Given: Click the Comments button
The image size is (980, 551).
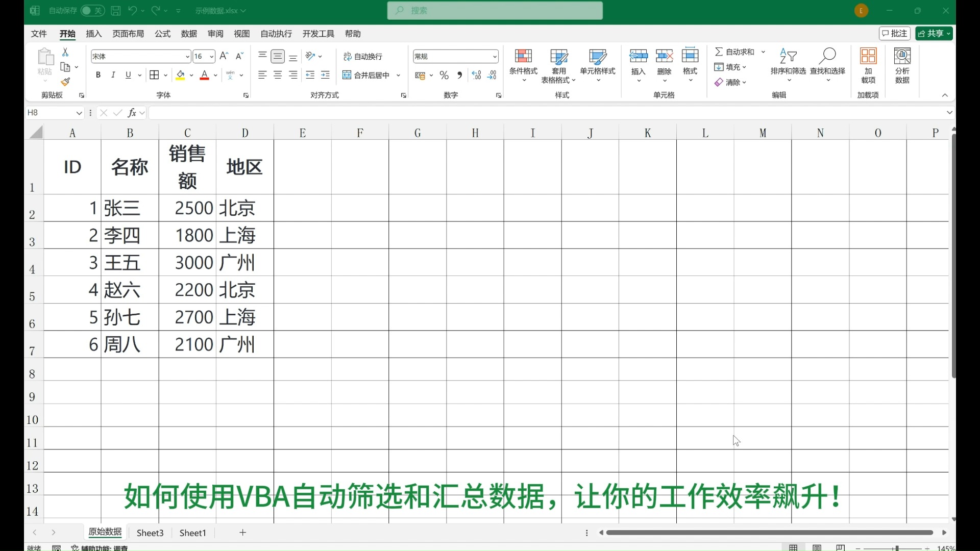Looking at the screenshot, I should 895,34.
